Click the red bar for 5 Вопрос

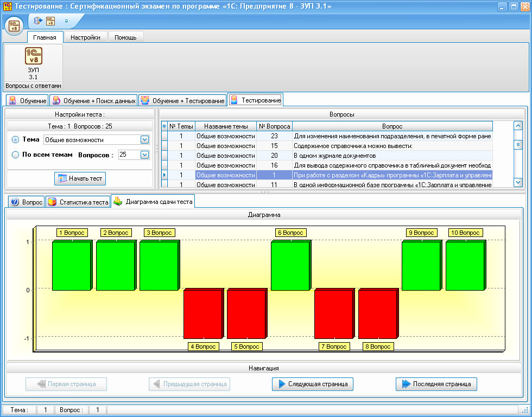pos(246,313)
